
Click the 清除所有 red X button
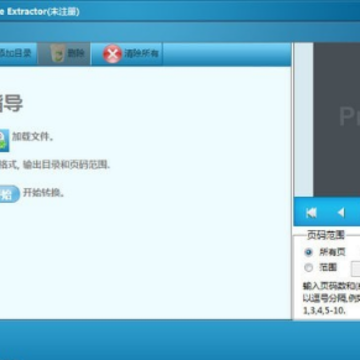click(127, 54)
